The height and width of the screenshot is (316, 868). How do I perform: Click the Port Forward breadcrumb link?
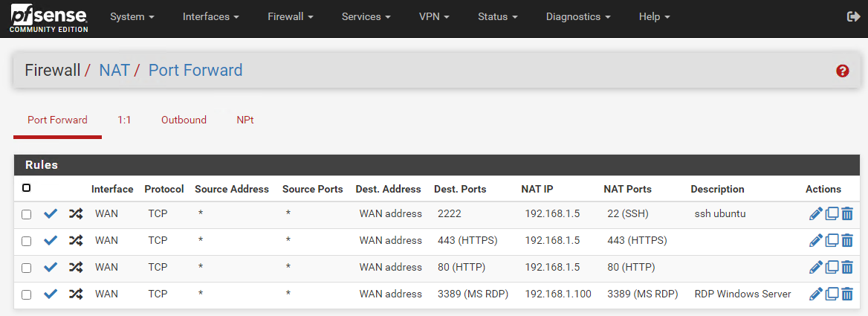(195, 71)
